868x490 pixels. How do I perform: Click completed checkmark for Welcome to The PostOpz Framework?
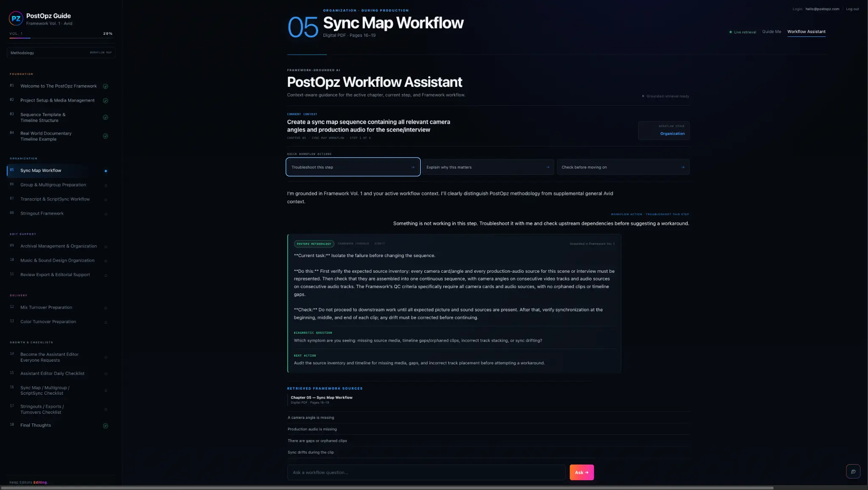click(106, 86)
